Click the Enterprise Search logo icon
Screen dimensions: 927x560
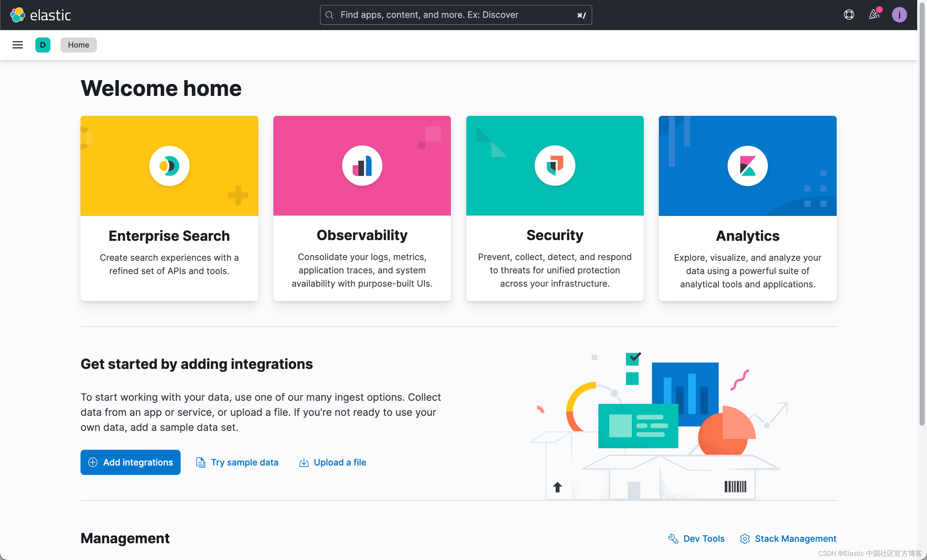(x=169, y=166)
